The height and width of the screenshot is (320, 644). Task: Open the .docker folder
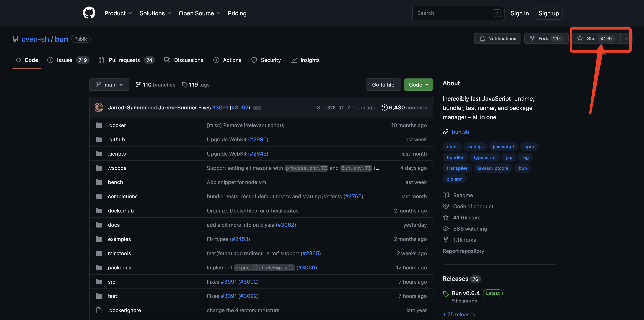pyautogui.click(x=117, y=125)
